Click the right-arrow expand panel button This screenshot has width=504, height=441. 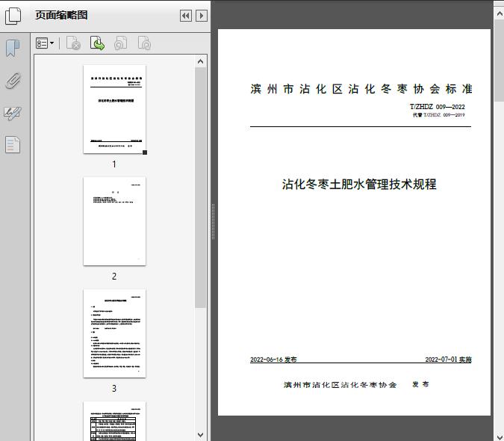click(x=202, y=16)
